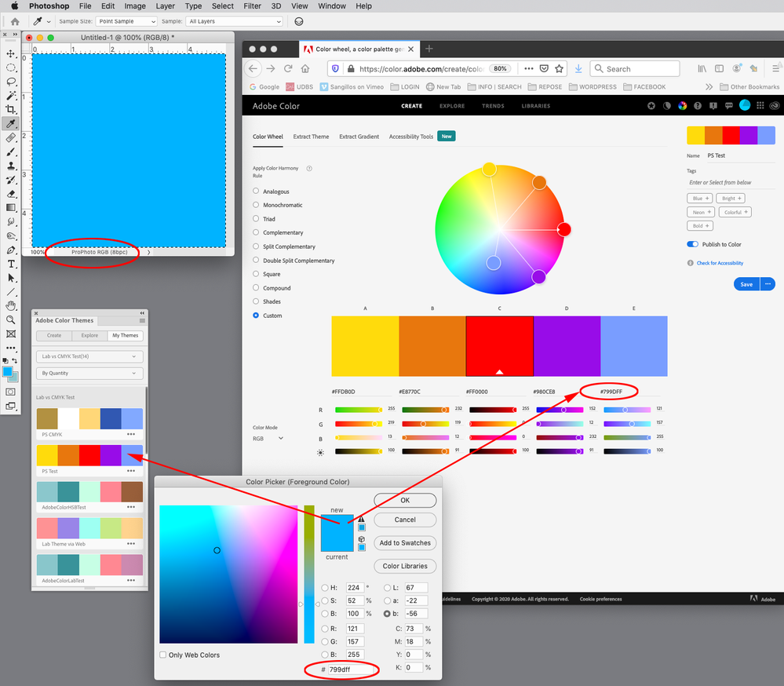Viewport: 784px width, 686px height.
Task: Close the Color wheel browser tab
Action: (410, 49)
